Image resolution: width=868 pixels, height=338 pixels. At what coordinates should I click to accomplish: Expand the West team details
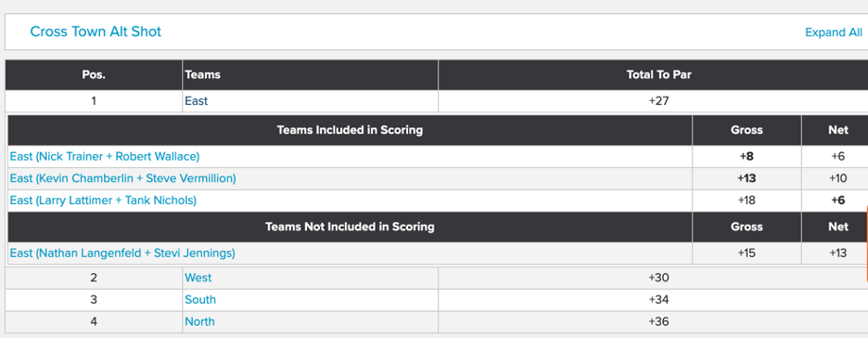(x=198, y=278)
